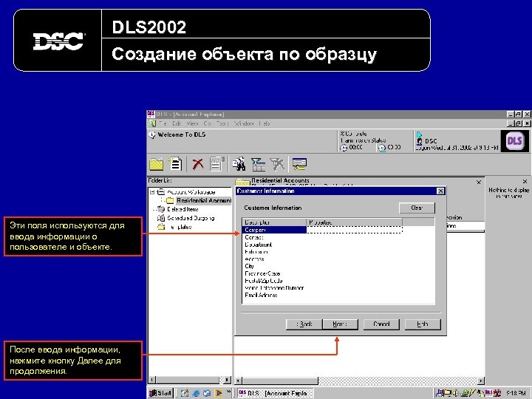Click the Next button in the dialog
Screen dimensions: 532x399
[x=340, y=324]
